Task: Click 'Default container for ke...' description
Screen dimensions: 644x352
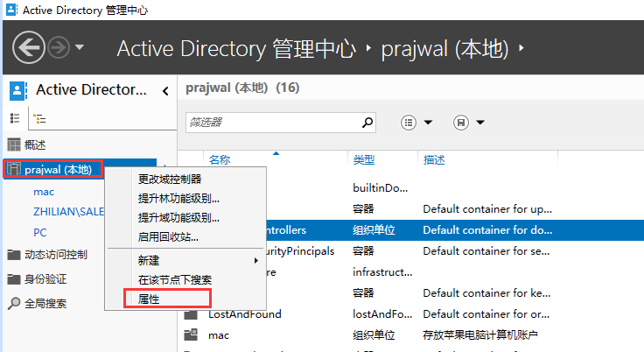Action: coord(486,292)
